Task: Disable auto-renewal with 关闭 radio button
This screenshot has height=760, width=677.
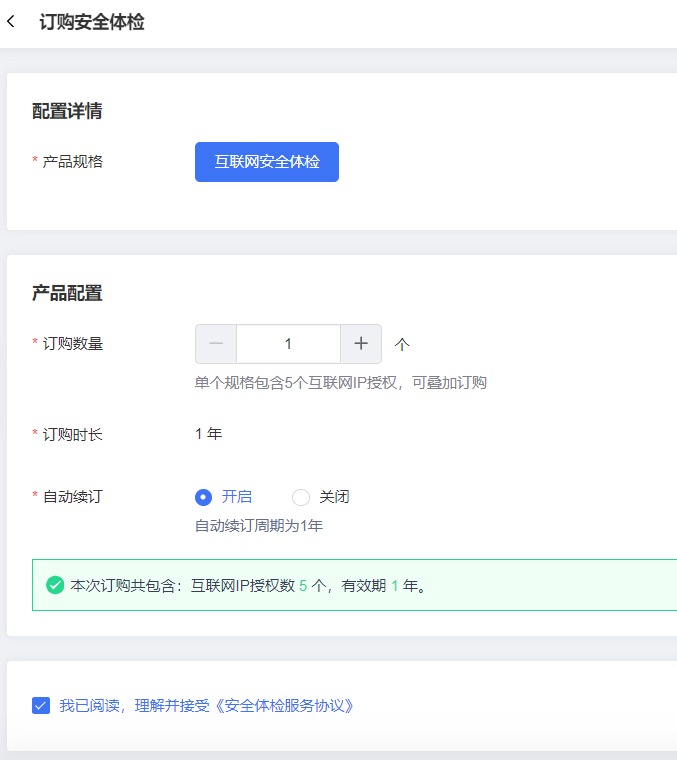Action: pos(300,497)
